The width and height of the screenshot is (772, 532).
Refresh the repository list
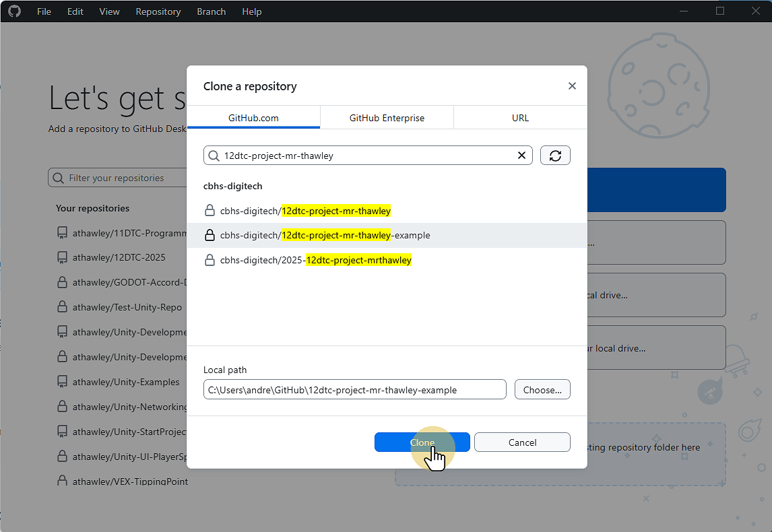tap(555, 156)
